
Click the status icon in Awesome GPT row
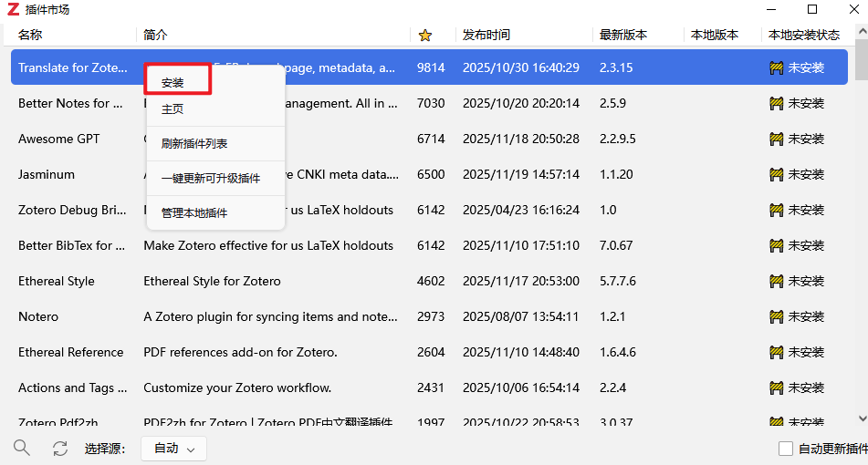(777, 139)
